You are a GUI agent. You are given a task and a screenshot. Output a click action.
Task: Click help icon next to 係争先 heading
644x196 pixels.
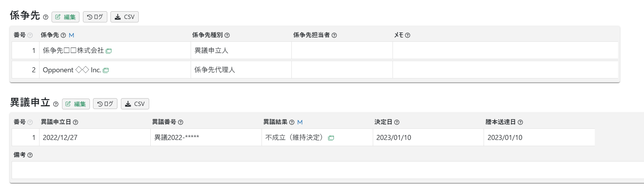[x=46, y=17]
